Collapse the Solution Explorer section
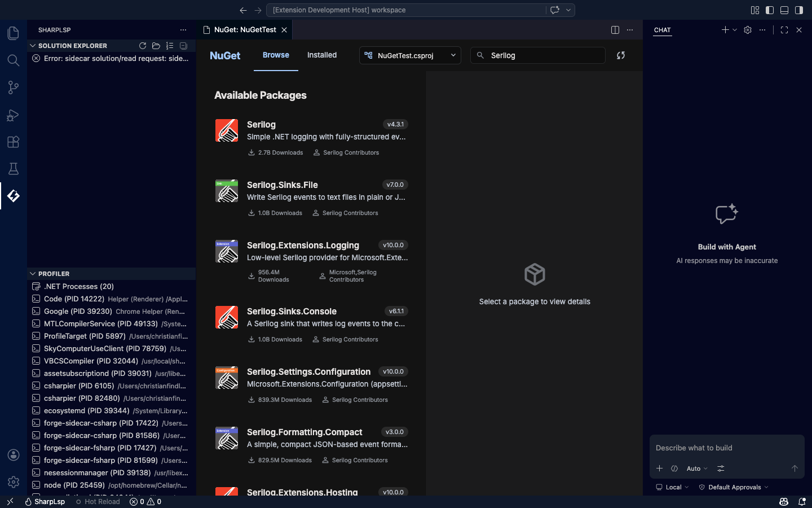Image resolution: width=812 pixels, height=508 pixels. 33,46
